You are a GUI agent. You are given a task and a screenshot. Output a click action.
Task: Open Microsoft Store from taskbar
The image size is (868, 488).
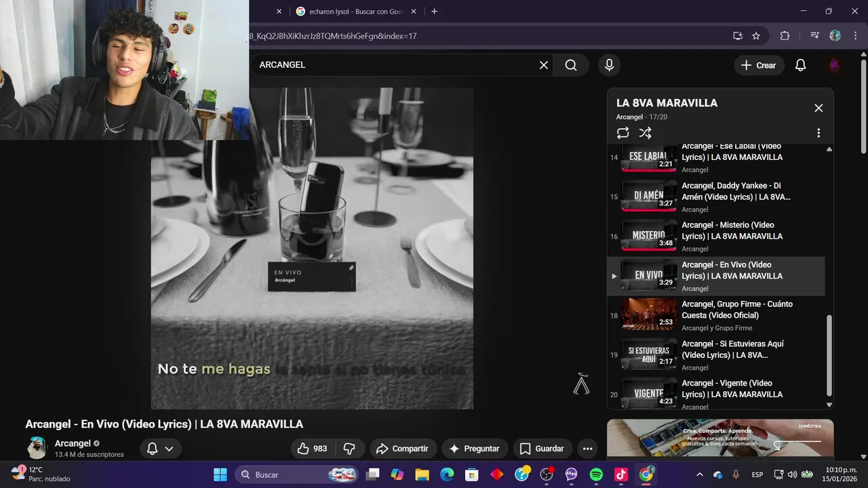471,474
